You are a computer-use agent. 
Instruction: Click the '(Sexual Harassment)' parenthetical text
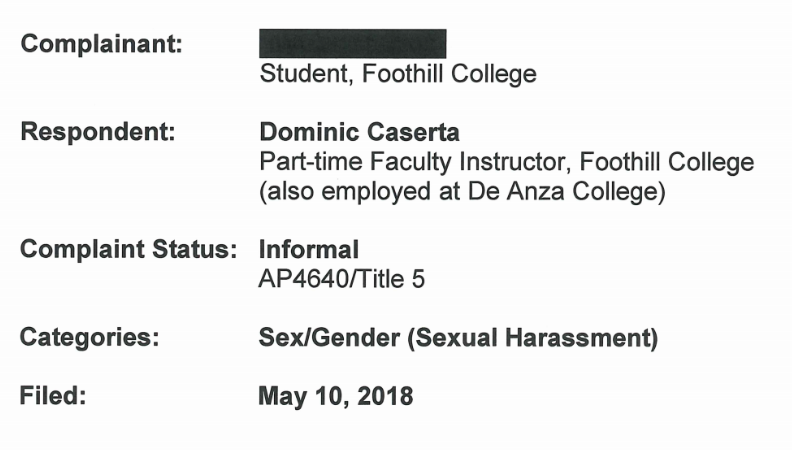pos(532,338)
